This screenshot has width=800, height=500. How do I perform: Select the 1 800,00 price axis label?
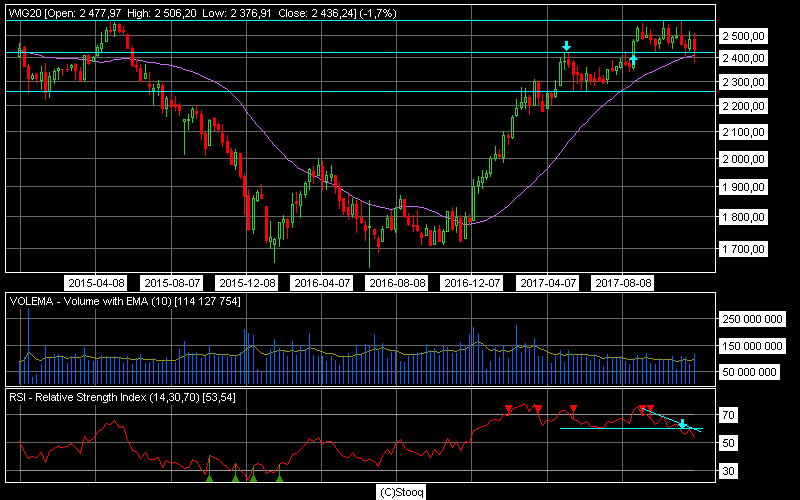pyautogui.click(x=743, y=217)
